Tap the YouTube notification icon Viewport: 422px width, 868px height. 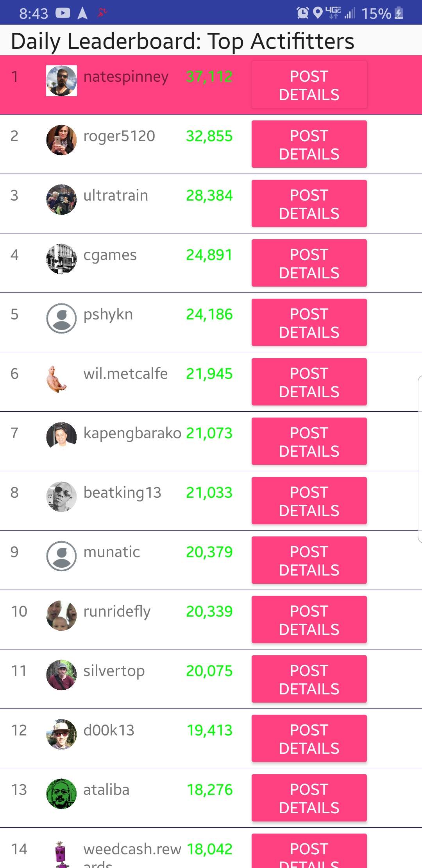(63, 13)
